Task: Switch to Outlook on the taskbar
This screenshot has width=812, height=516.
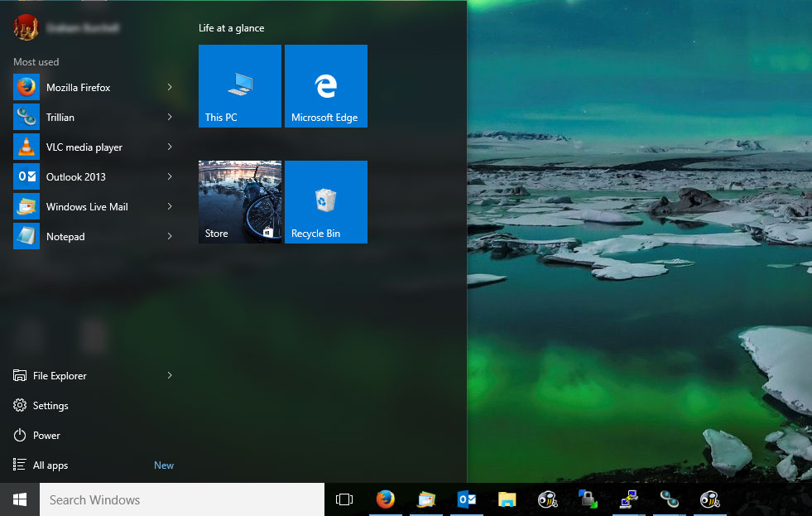Action: (467, 499)
